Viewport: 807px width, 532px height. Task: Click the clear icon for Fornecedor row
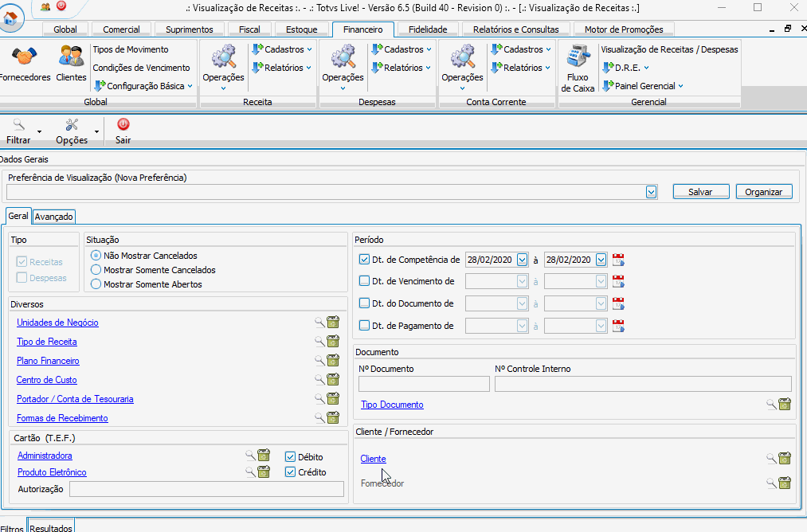click(x=785, y=483)
